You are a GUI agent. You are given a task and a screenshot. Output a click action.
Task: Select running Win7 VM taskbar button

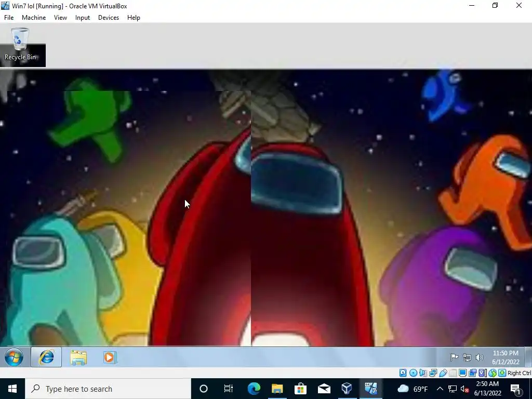370,389
